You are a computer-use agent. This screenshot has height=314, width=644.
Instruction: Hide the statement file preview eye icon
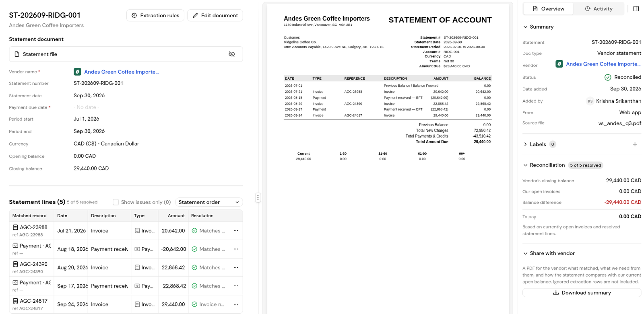[x=231, y=54]
